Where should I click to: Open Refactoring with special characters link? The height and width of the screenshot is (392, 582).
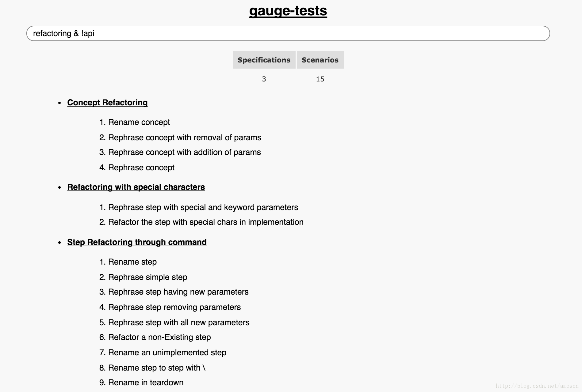[x=136, y=187]
